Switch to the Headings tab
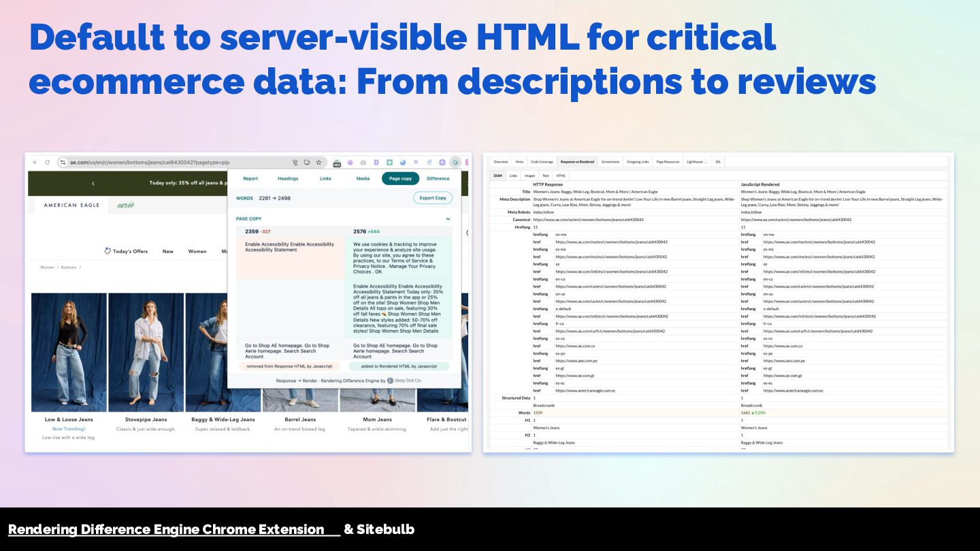The width and height of the screenshot is (980, 551). (288, 178)
